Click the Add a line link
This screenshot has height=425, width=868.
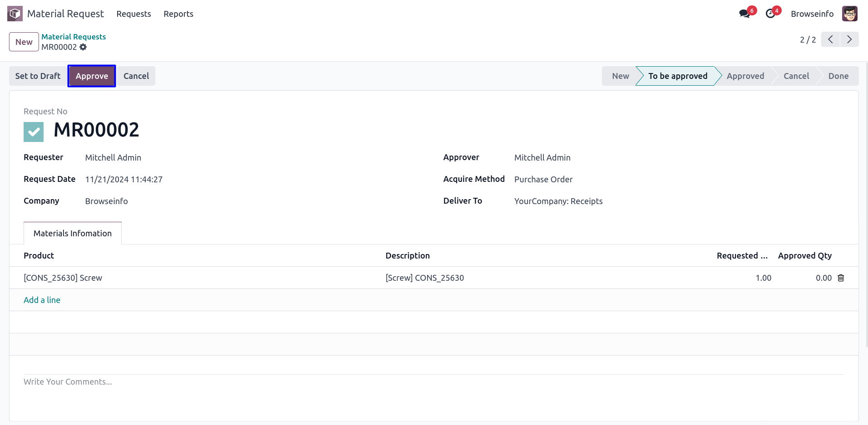point(42,300)
